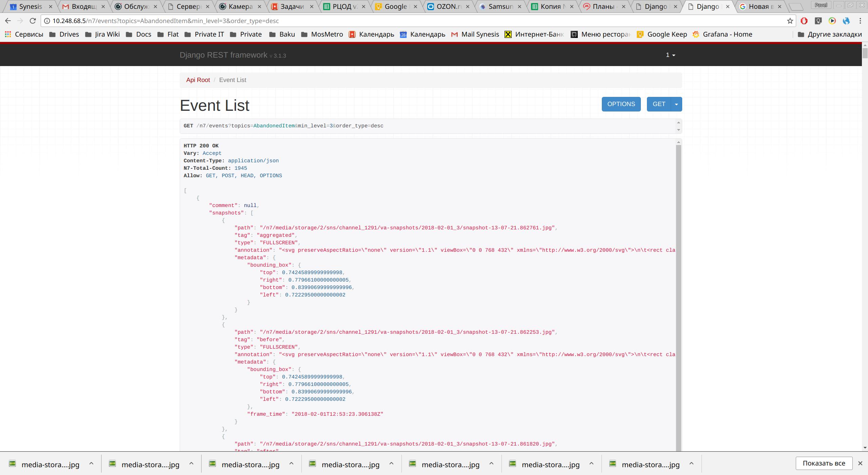
Task: Expand second media-stora jpg download menu
Action: (191, 463)
